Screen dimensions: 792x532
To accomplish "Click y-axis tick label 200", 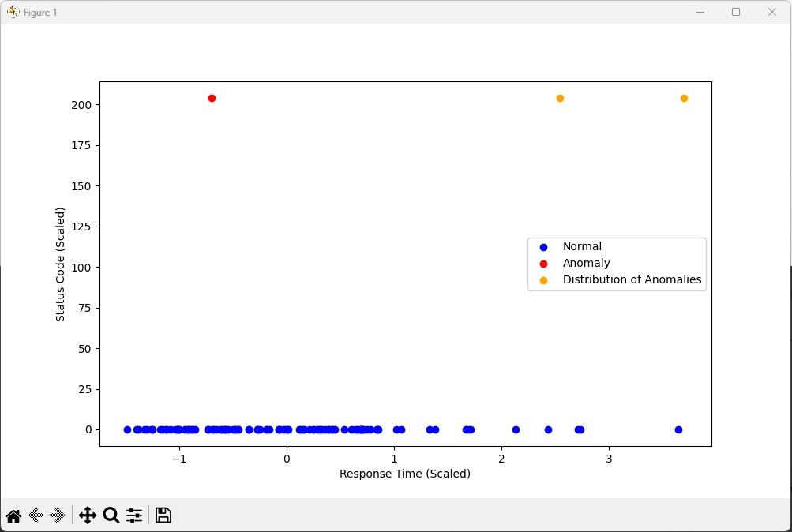I will [81, 104].
